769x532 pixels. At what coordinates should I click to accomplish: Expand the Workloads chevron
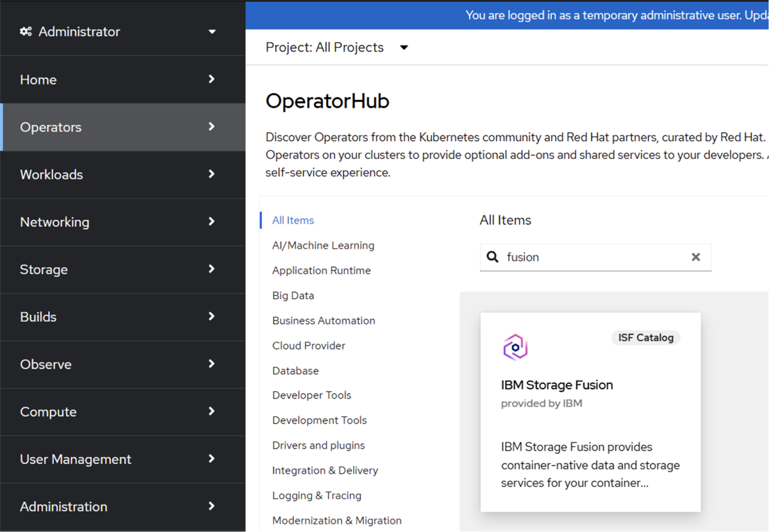click(x=211, y=174)
